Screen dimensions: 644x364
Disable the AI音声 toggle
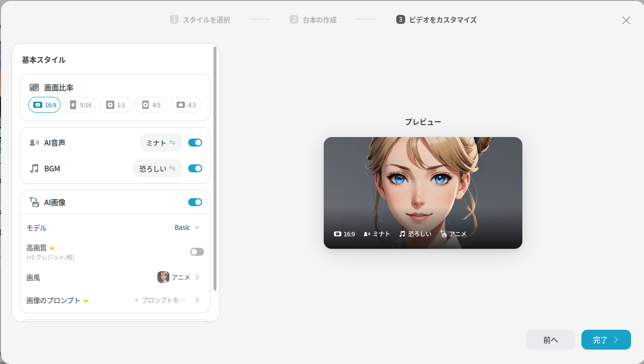195,143
